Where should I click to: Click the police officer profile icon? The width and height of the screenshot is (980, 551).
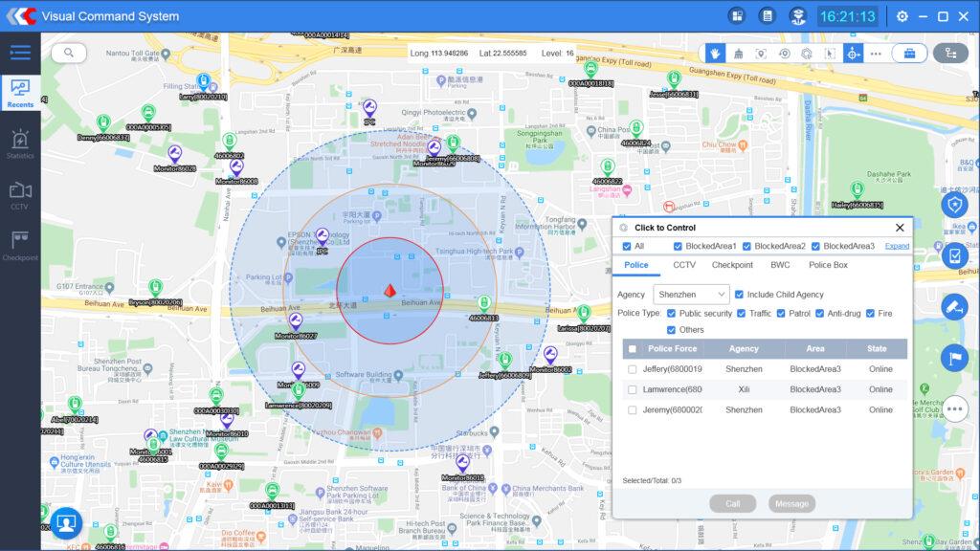pyautogui.click(x=797, y=16)
